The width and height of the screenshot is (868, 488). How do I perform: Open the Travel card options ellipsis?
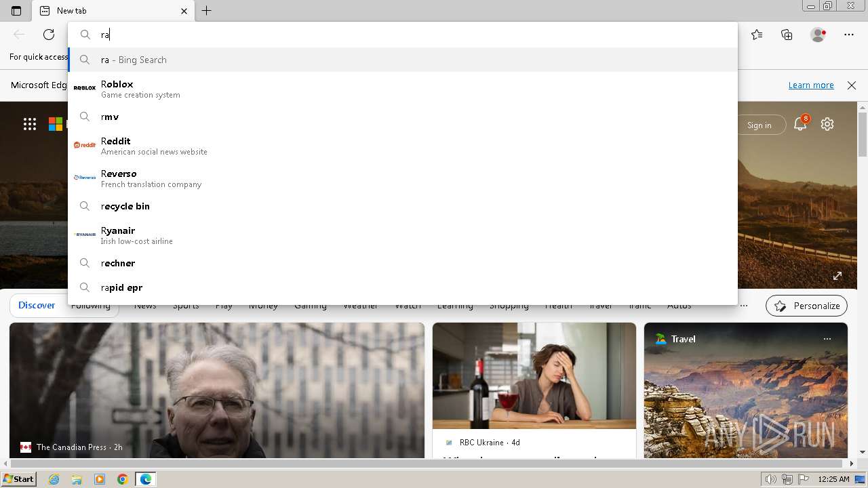point(827,339)
